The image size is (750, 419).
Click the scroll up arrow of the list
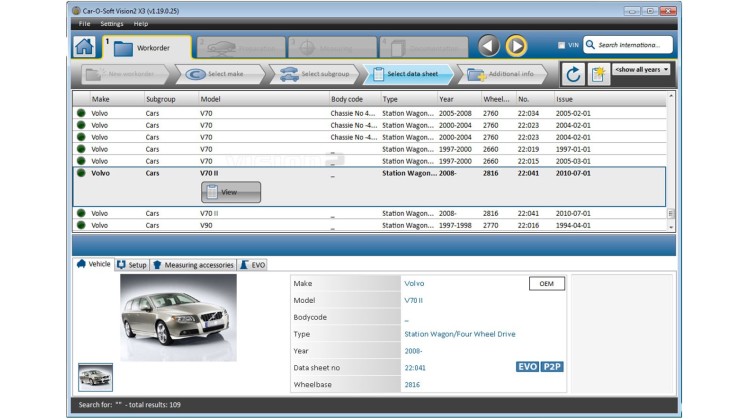tap(671, 96)
